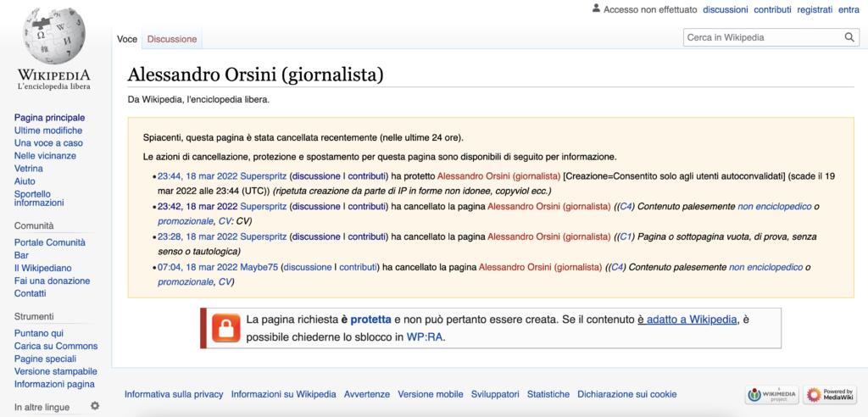Click the entra login link

point(848,10)
